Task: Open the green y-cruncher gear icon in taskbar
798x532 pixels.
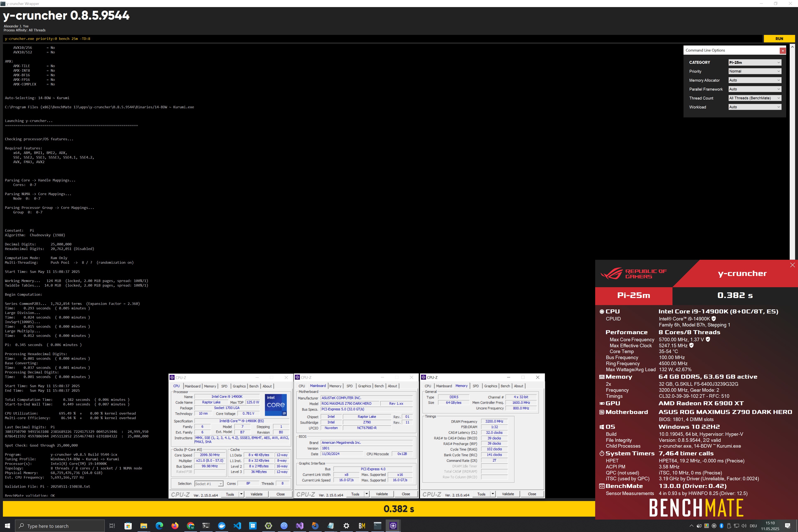Action: point(268,526)
